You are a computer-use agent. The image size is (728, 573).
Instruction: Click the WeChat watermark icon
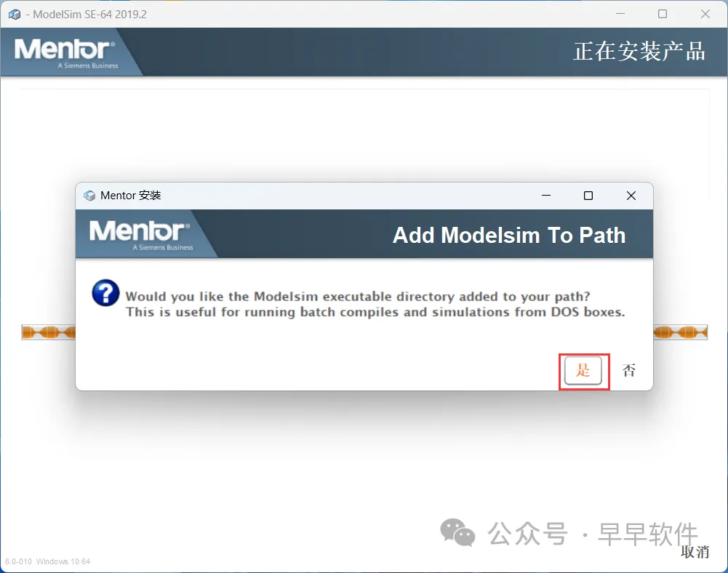(x=457, y=532)
